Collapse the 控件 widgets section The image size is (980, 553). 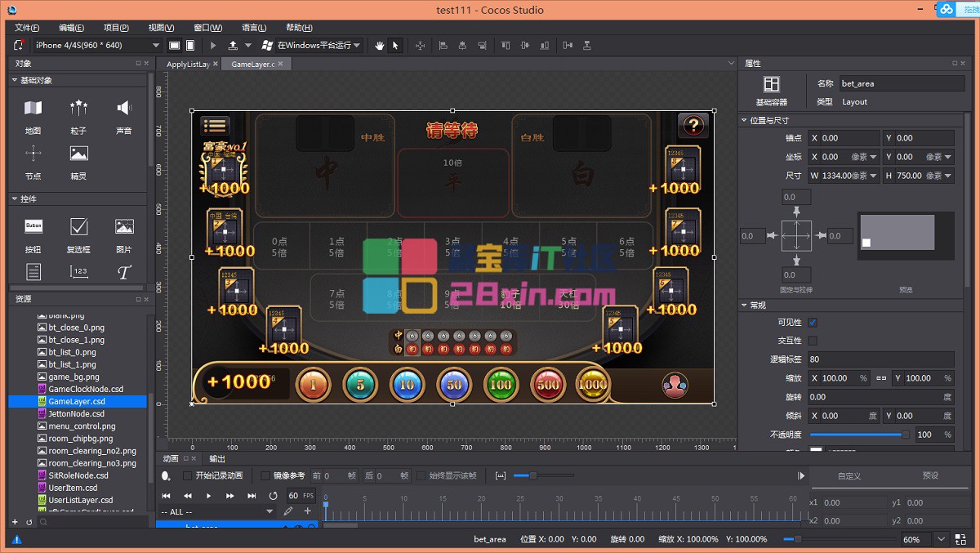click(x=15, y=199)
